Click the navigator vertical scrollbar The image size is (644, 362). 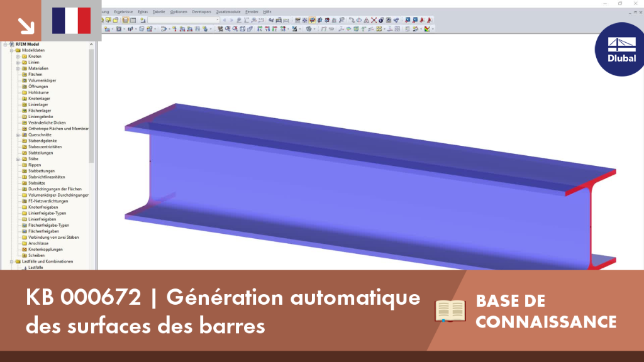click(91, 106)
